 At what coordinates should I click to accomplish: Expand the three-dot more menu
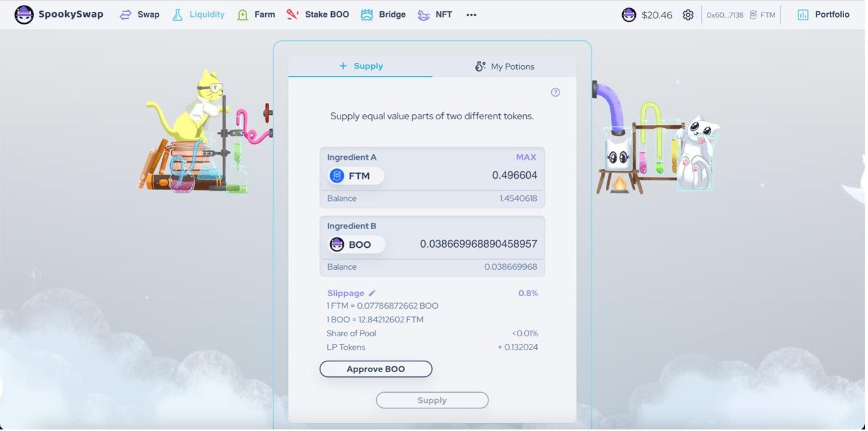click(472, 15)
